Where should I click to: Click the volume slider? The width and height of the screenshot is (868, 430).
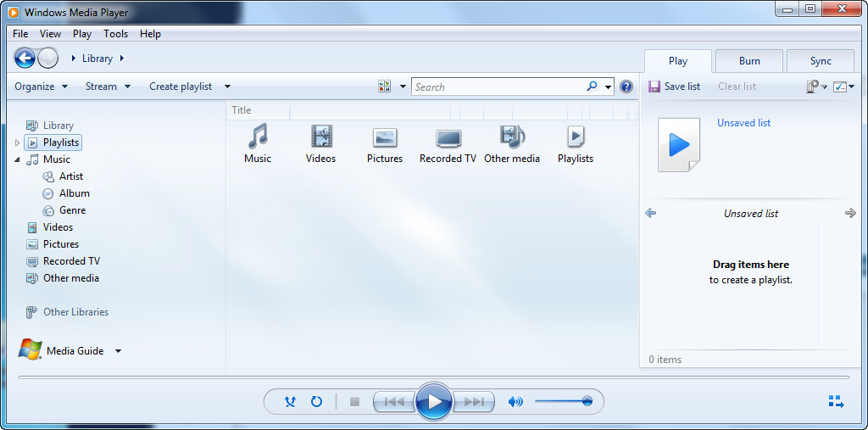click(x=564, y=401)
